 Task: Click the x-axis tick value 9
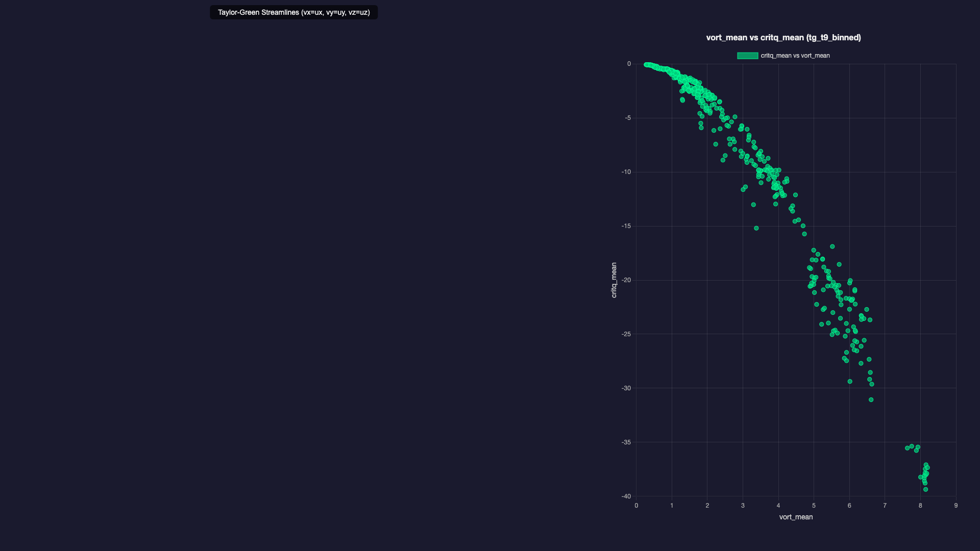[955, 506]
